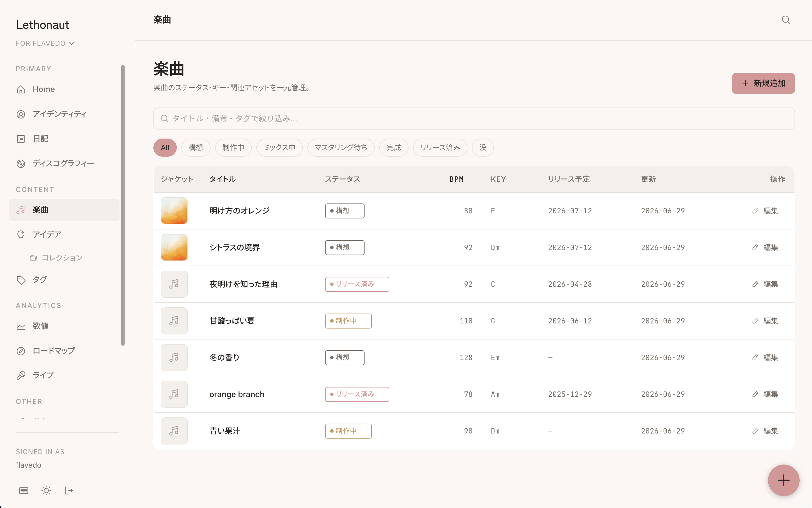This screenshot has height=508, width=812.
Task: Click the アイデンティティ profile icon
Action: (21, 114)
